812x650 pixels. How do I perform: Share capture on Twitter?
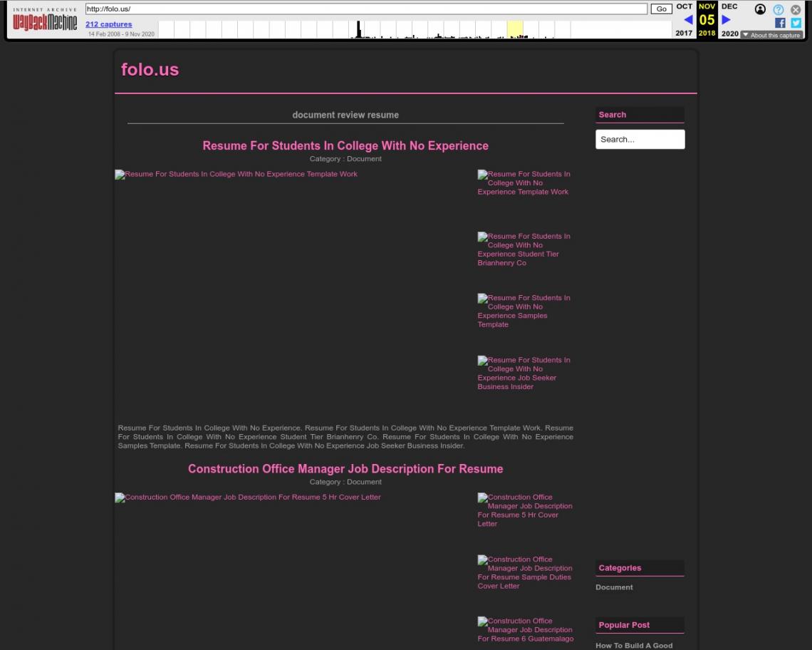[x=796, y=23]
